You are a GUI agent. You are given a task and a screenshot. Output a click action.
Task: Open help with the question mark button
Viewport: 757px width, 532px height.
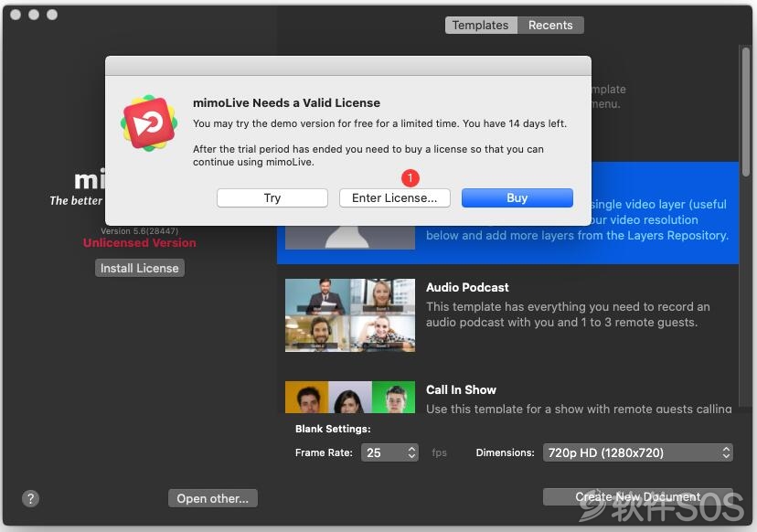[30, 498]
